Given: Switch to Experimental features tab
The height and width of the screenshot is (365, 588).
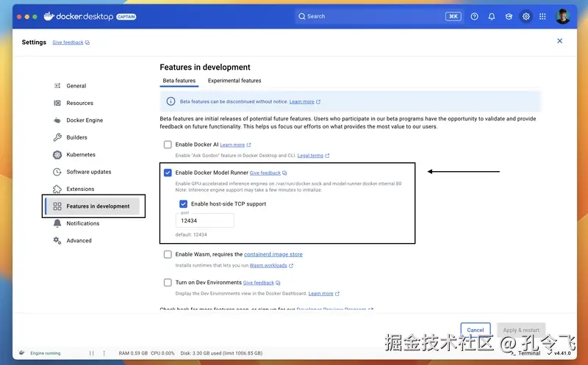Looking at the screenshot, I should (234, 81).
